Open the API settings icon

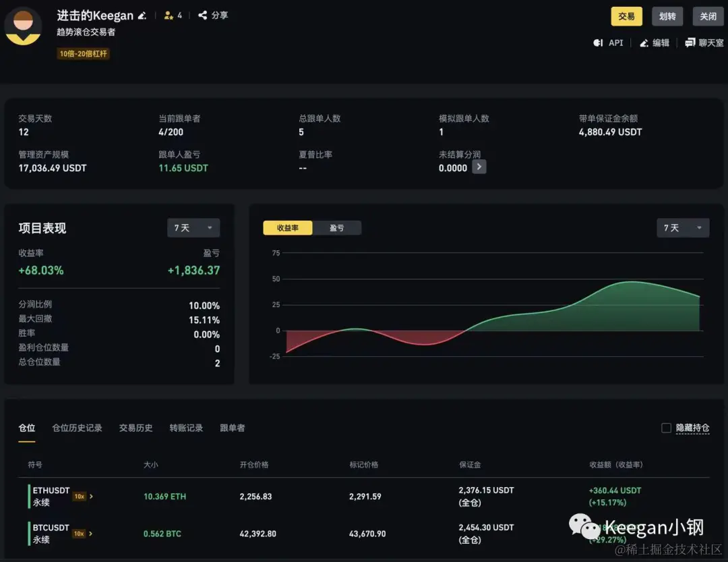[x=598, y=43]
